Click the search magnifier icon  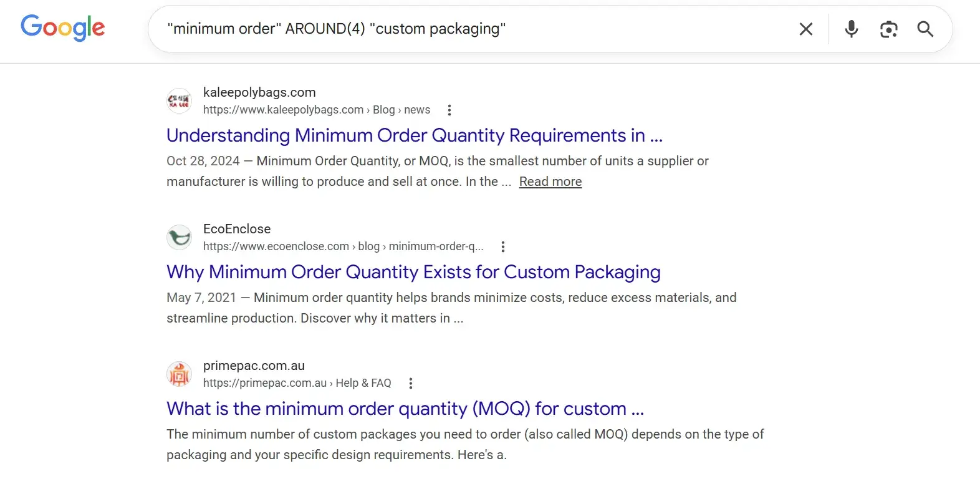(925, 29)
